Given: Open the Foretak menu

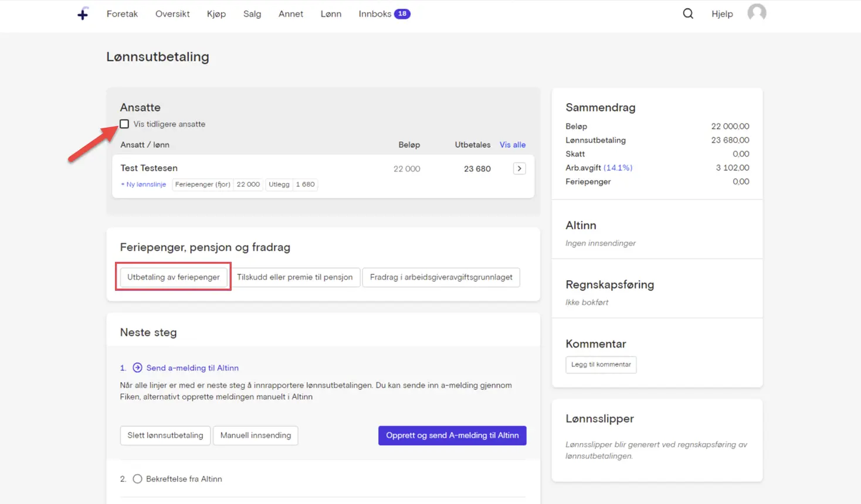Looking at the screenshot, I should coord(122,13).
